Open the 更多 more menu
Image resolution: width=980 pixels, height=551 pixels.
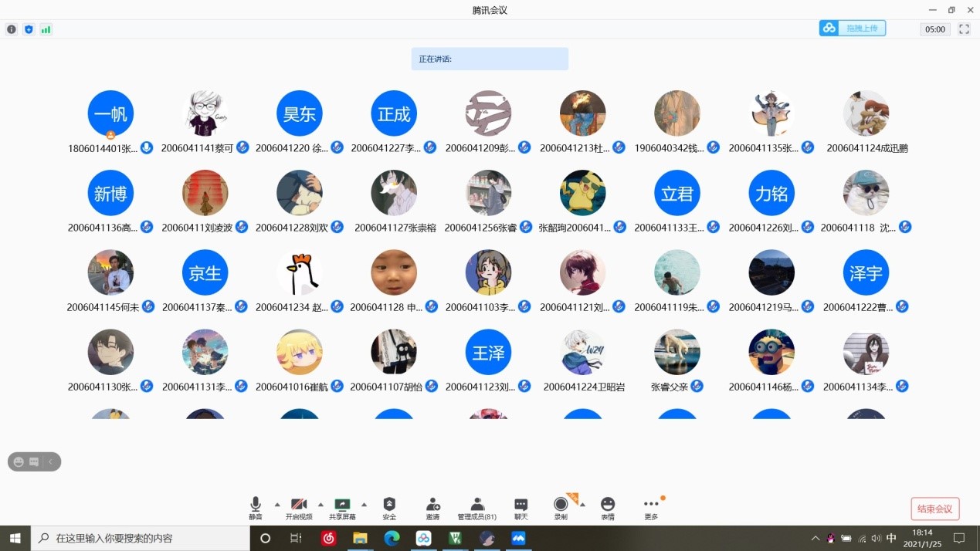[x=651, y=508]
